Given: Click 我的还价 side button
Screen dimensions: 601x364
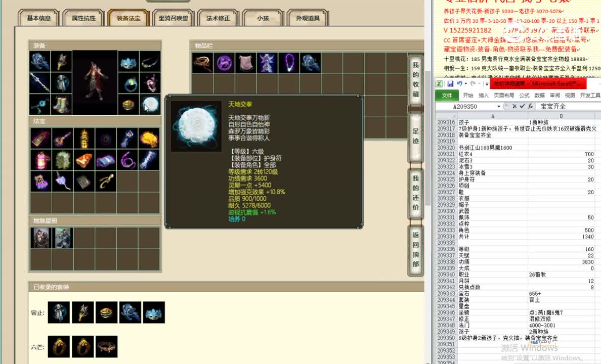Looking at the screenshot, I should point(415,193).
